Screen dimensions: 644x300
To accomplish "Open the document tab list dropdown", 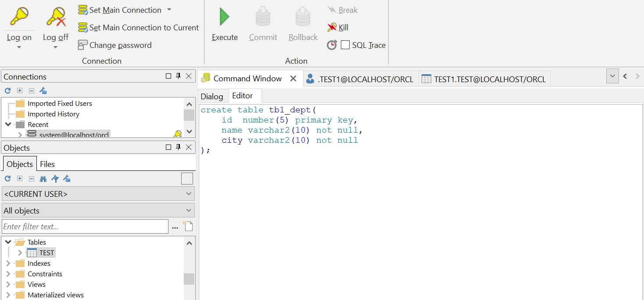I will pos(612,76).
